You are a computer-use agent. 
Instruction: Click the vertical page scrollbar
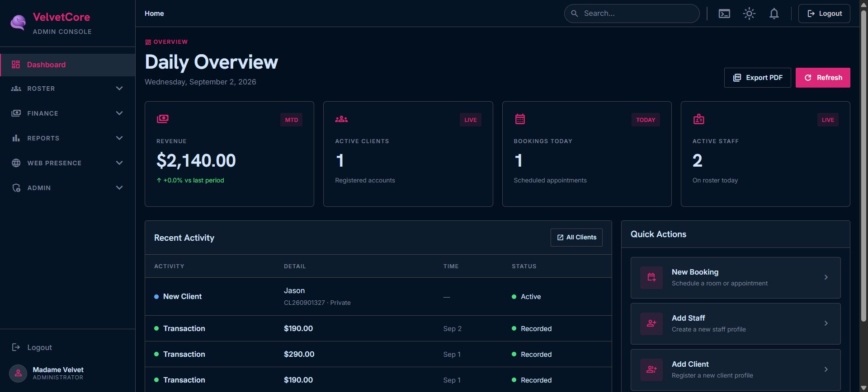(x=863, y=166)
